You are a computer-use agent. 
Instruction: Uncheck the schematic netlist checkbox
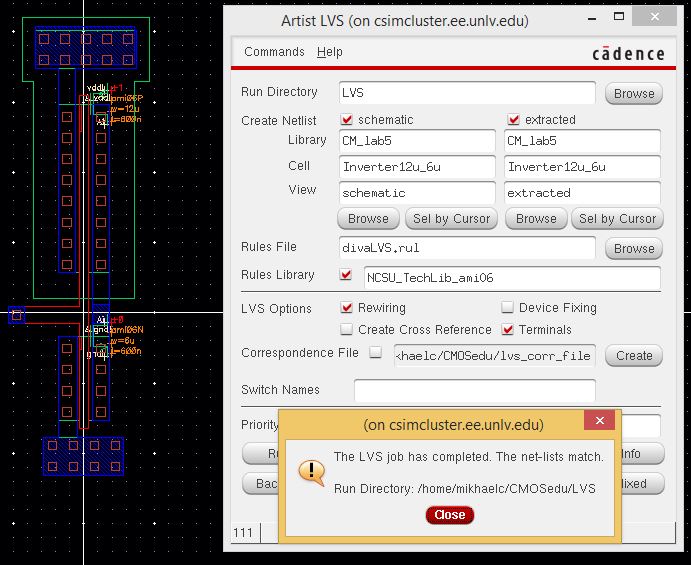(x=347, y=120)
